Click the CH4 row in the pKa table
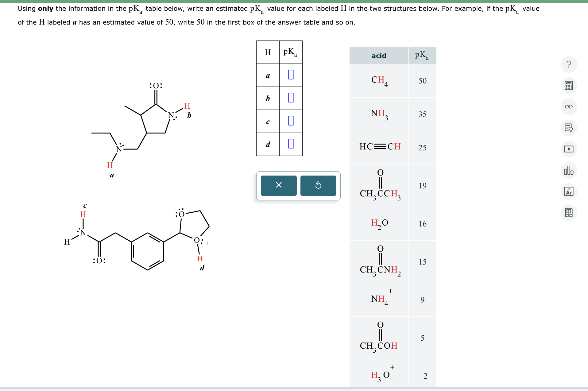 pyautogui.click(x=379, y=81)
